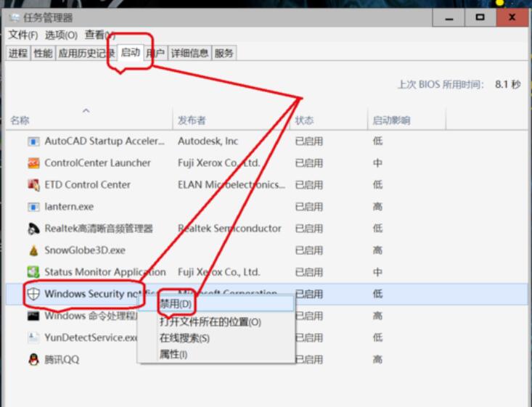Close the Task Manager window

tap(512, 17)
